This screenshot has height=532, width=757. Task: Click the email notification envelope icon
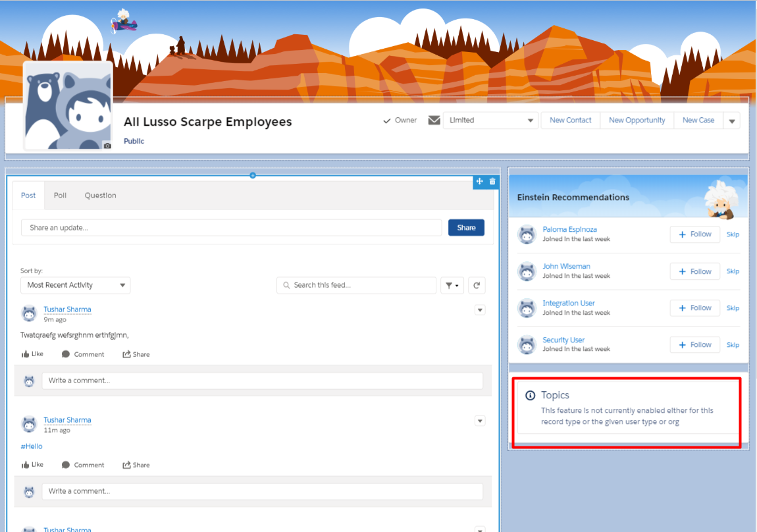(434, 120)
